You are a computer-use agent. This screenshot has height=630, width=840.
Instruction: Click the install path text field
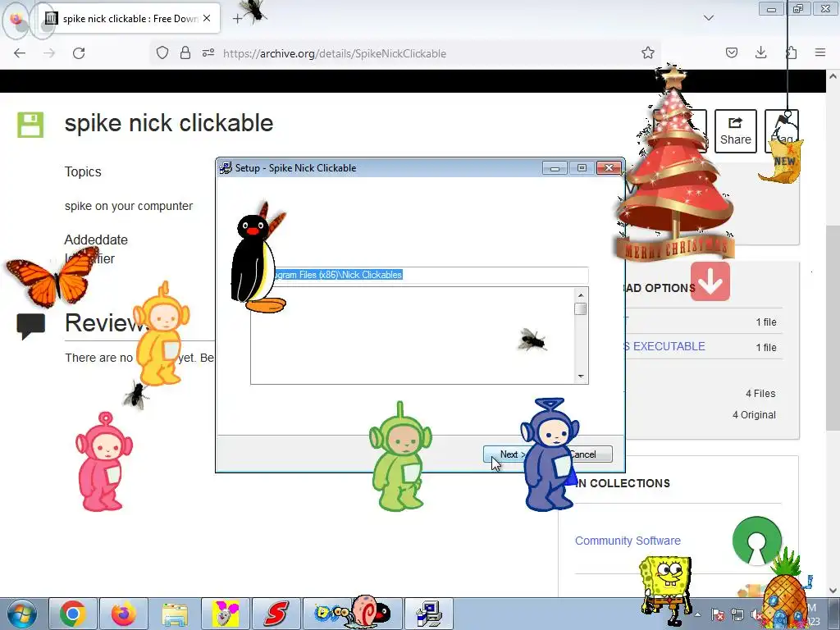pyautogui.click(x=419, y=275)
